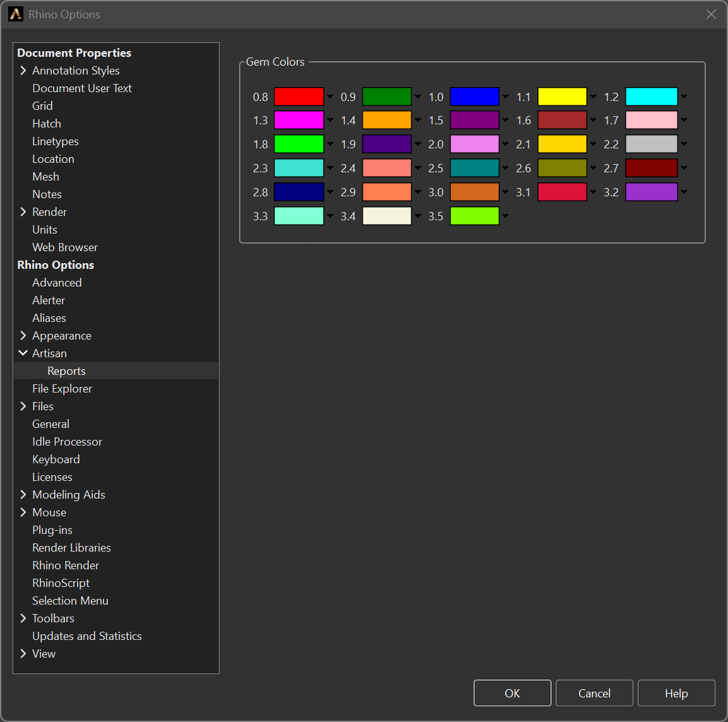
Task: Choose the lime green swatch for 1.8
Action: point(298,144)
